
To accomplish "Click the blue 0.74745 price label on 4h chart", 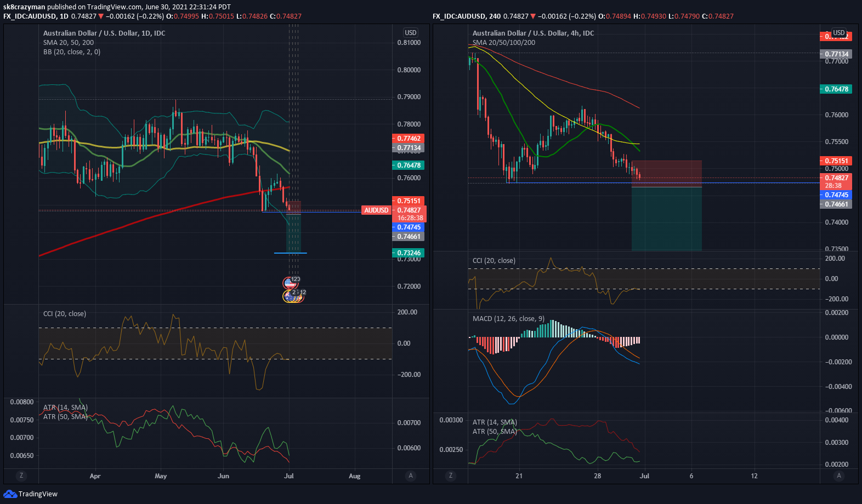I will [x=836, y=194].
